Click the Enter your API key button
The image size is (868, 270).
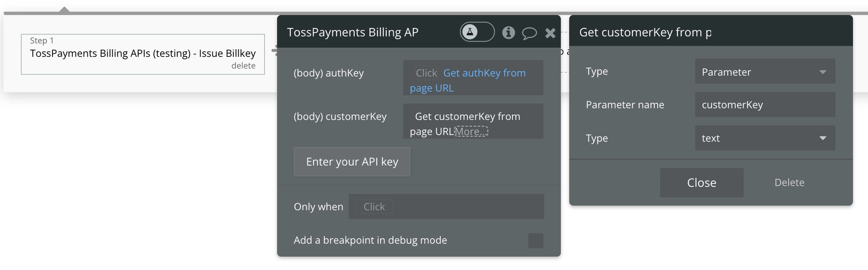tap(352, 162)
